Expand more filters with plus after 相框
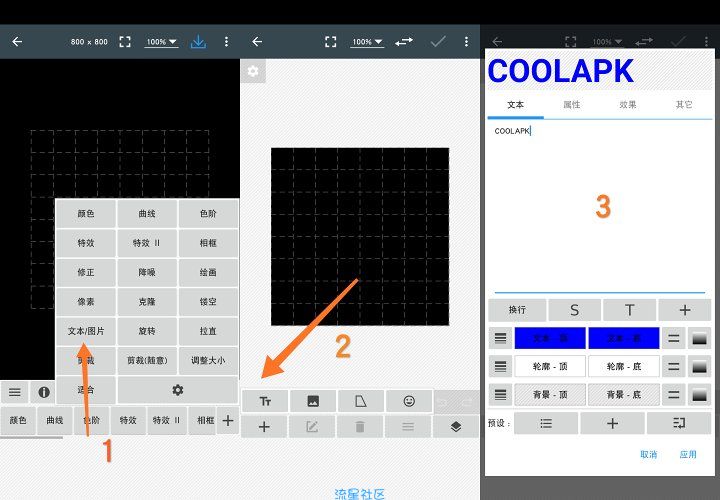This screenshot has height=500, width=720. (x=228, y=420)
